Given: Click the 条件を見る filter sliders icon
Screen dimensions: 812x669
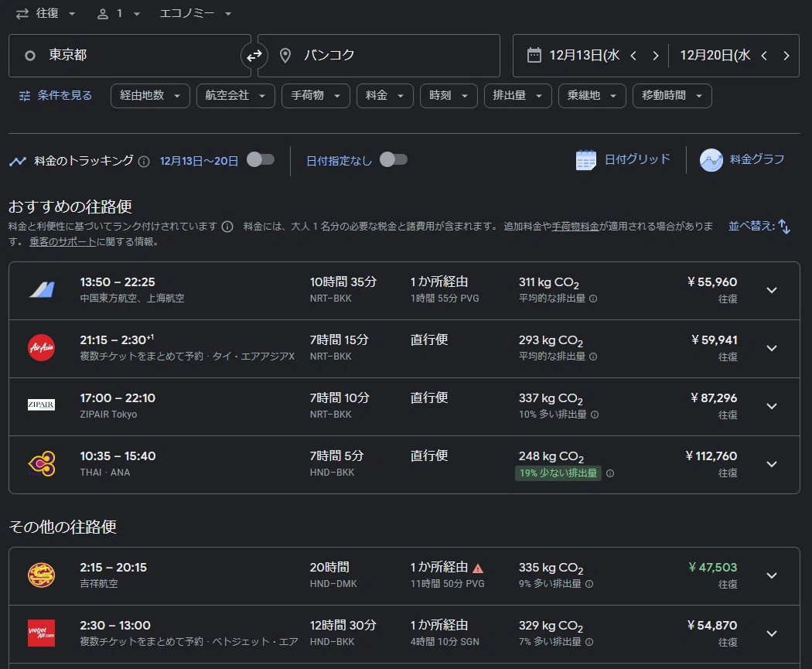Looking at the screenshot, I should tap(24, 96).
